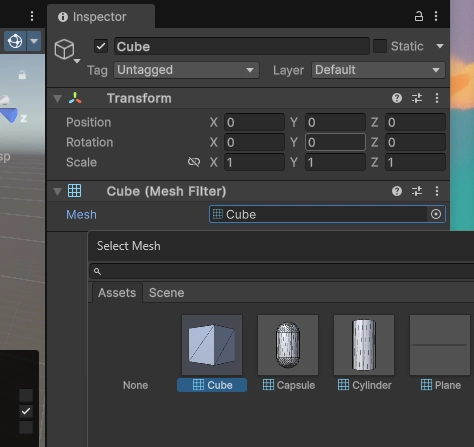Click the Capsule mesh label
This screenshot has height=447, width=474.
[289, 385]
